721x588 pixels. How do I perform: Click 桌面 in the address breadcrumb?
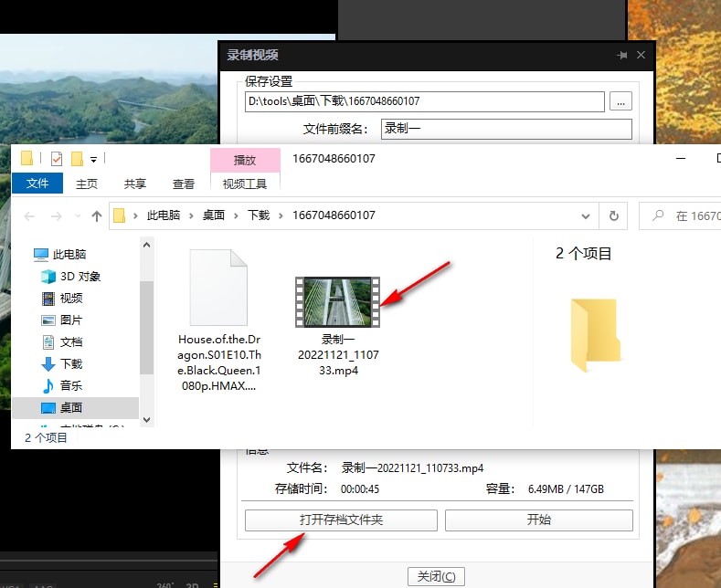coord(213,215)
